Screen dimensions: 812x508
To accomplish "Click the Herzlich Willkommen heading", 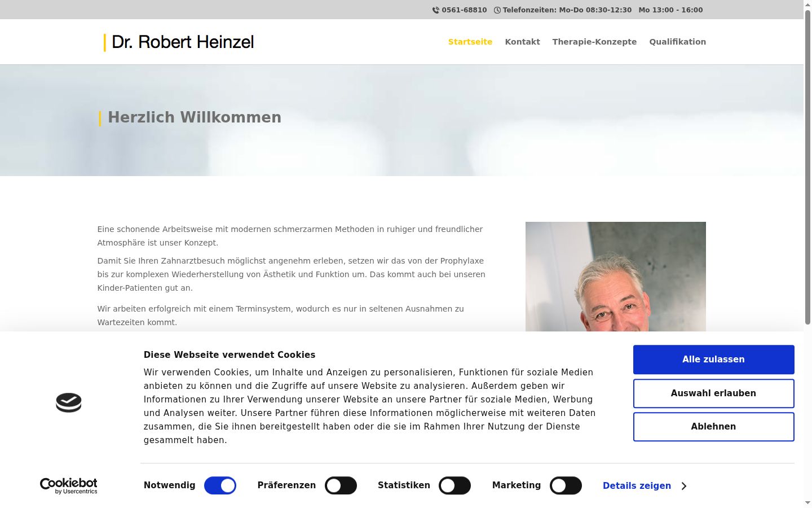I will coord(195,117).
